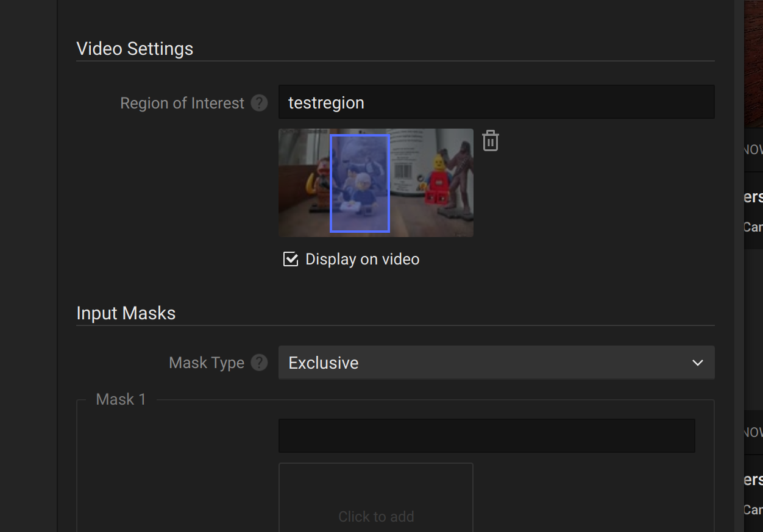This screenshot has width=763, height=532.
Task: Click the Input Masks heading
Action: (126, 313)
